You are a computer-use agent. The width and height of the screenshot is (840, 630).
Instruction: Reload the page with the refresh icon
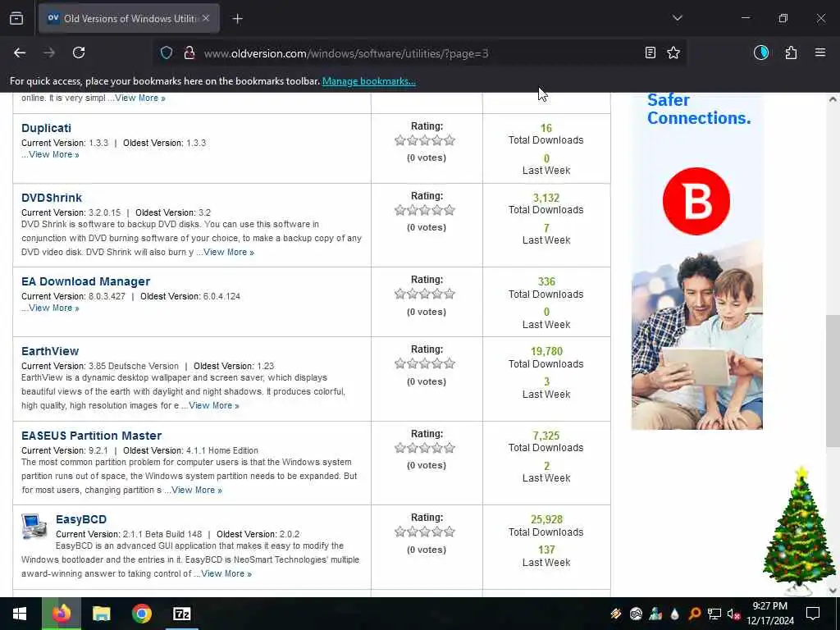[79, 52]
